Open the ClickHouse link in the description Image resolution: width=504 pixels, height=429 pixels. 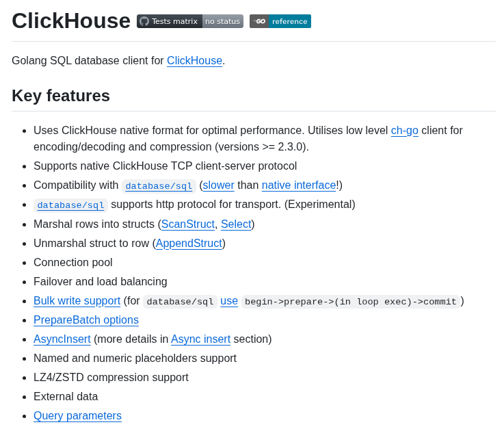click(194, 60)
